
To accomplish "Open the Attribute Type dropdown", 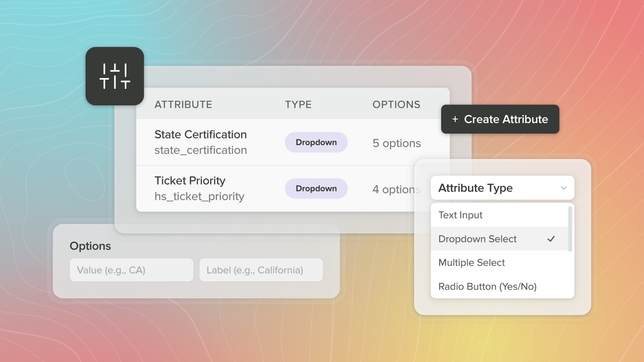I will (502, 188).
